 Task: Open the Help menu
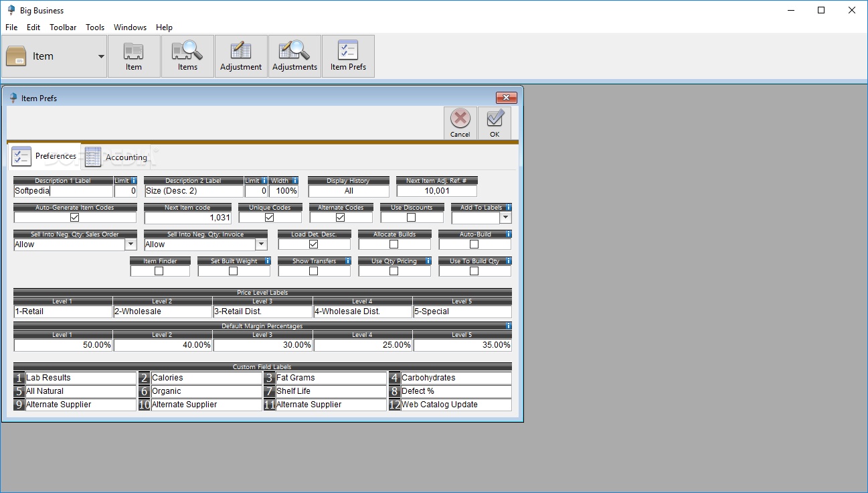pos(164,27)
